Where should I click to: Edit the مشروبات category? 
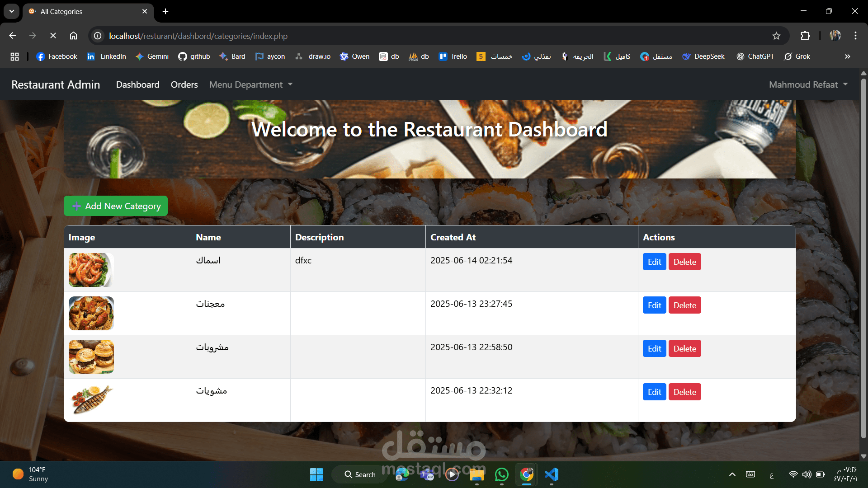tap(654, 349)
